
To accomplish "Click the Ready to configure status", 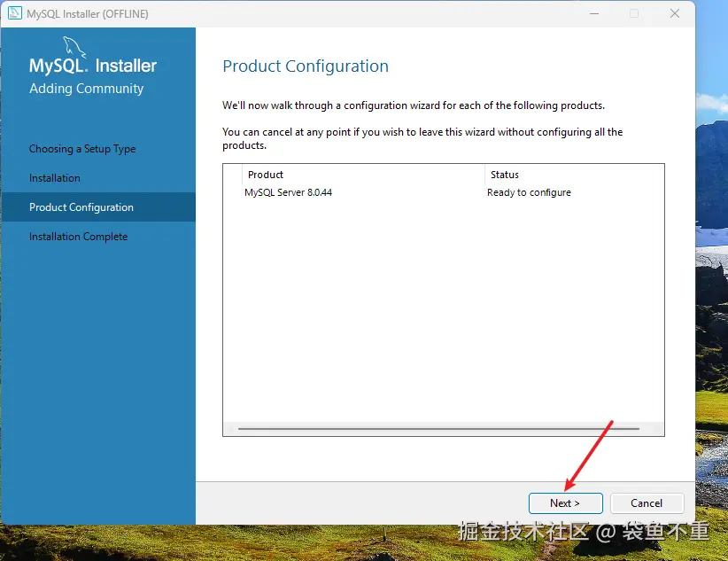I will click(529, 192).
